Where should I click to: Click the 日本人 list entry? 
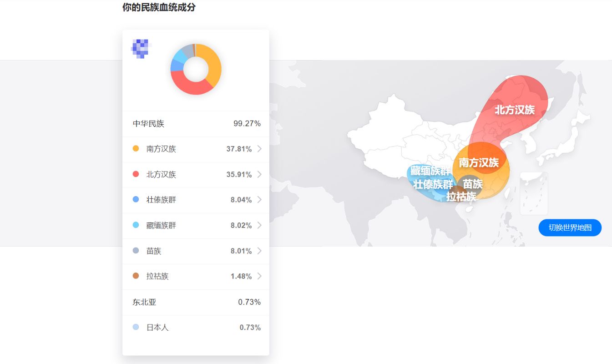(157, 328)
